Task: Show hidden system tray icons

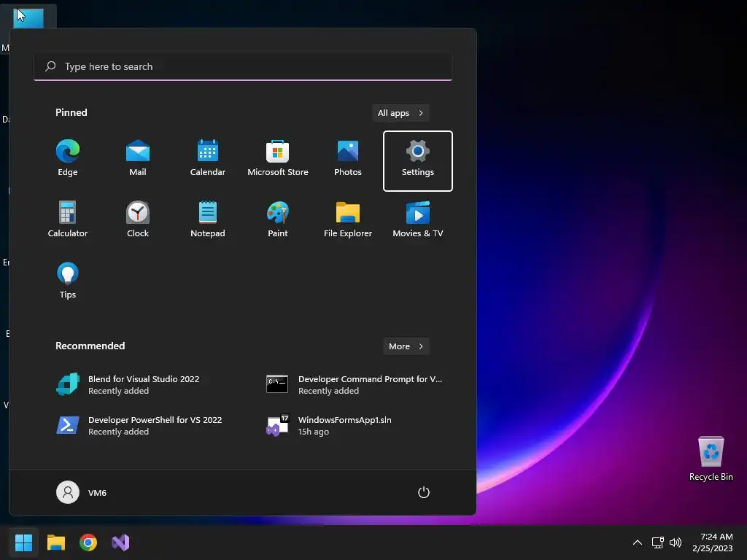Action: pos(638,542)
